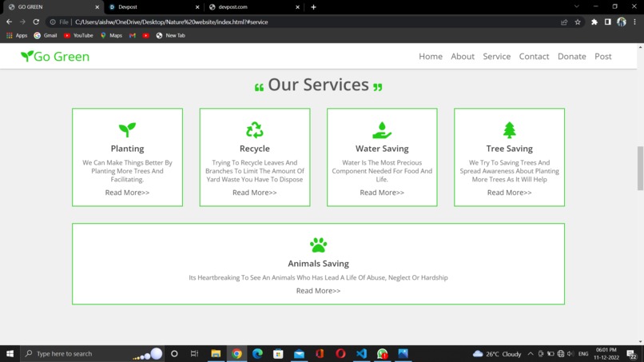This screenshot has height=362, width=644.
Task: Click the Animals Saving paw icon
Action: coord(318,245)
